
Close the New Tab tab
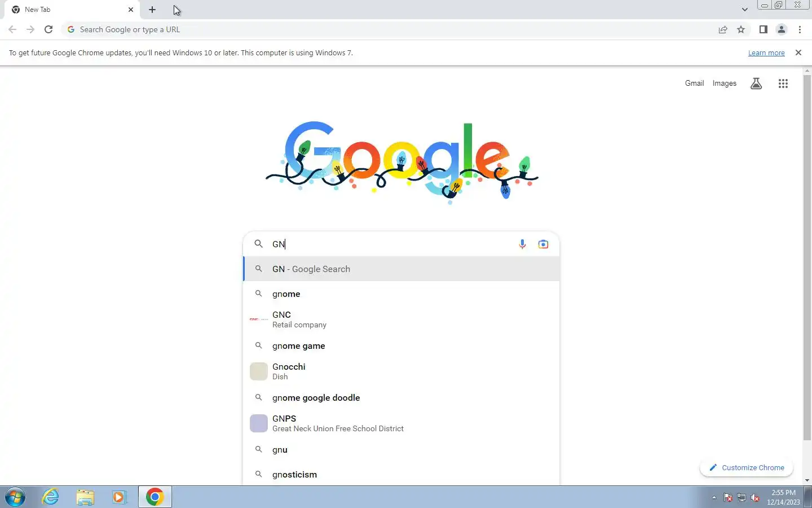131,10
